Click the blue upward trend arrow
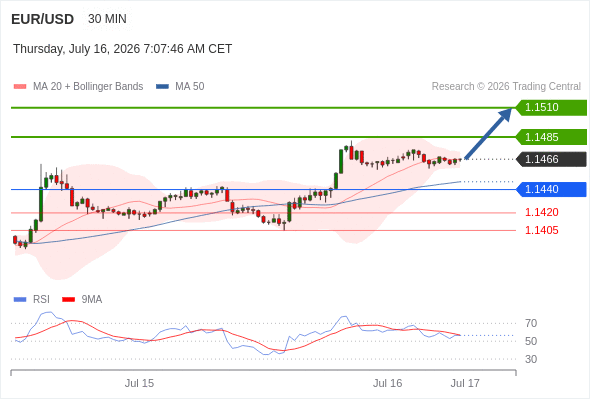 coord(488,133)
